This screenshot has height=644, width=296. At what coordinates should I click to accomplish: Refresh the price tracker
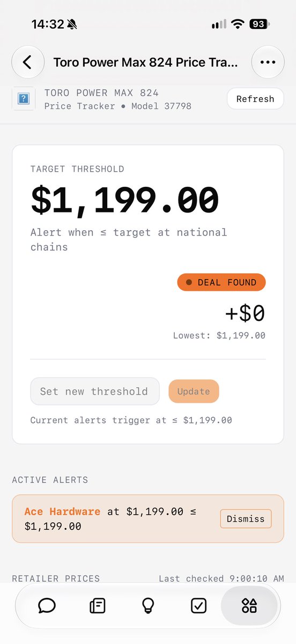click(255, 99)
